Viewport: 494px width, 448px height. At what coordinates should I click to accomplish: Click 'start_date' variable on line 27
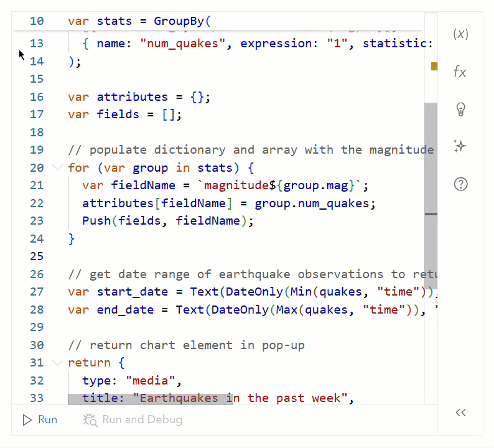[132, 292]
